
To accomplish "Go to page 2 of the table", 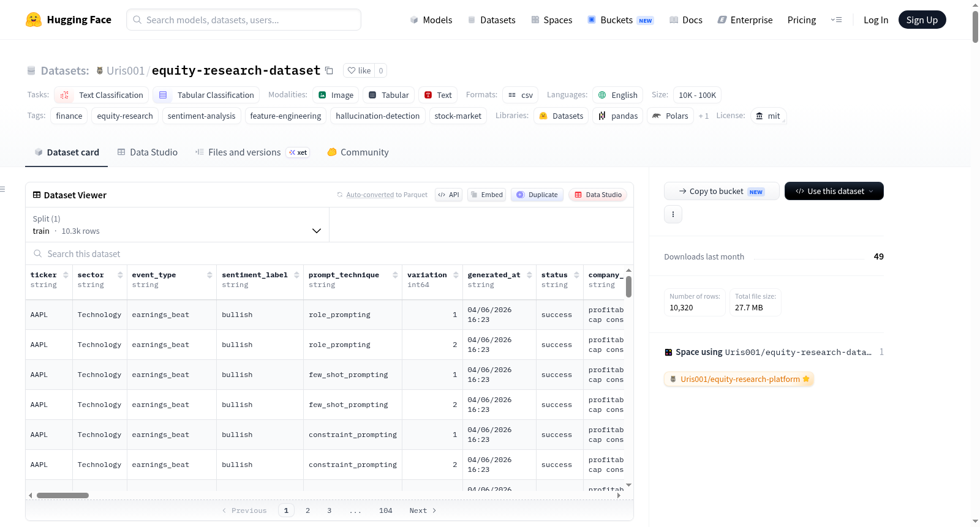I will click(x=307, y=510).
